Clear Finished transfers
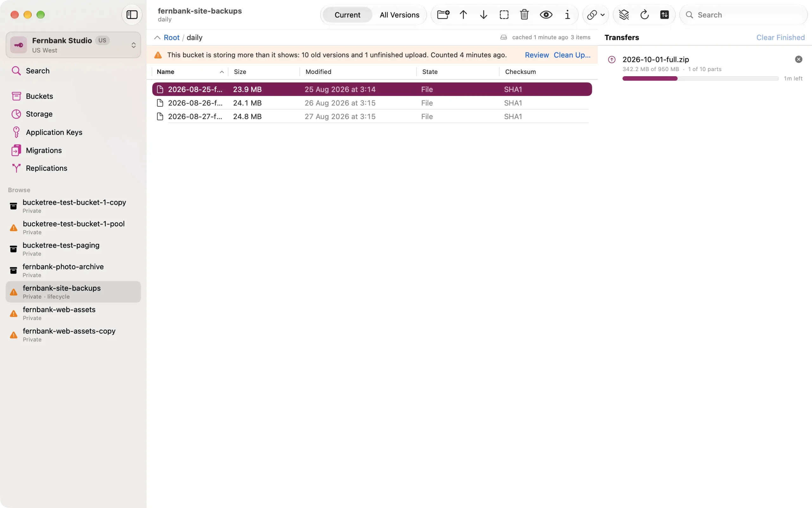812x508 pixels. click(x=780, y=38)
